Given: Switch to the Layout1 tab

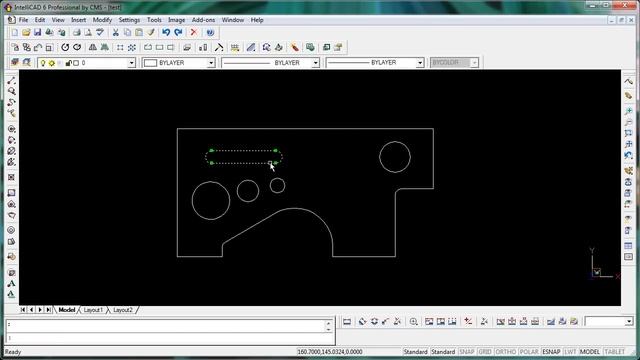Looking at the screenshot, I should click(x=93, y=310).
